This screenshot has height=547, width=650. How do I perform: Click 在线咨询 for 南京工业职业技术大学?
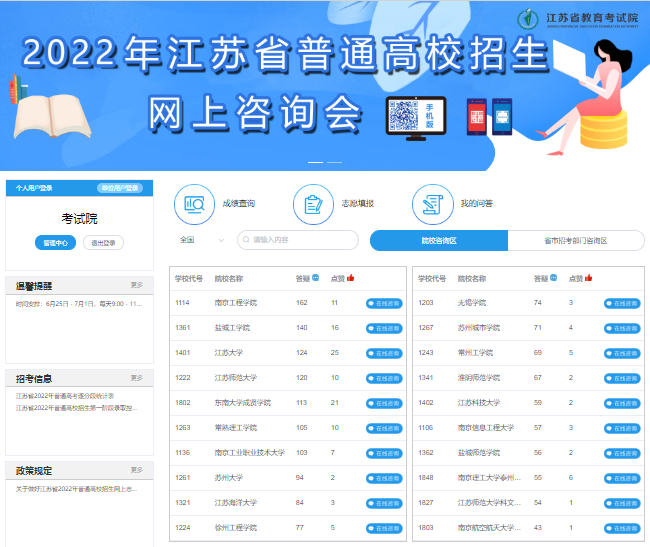click(384, 453)
